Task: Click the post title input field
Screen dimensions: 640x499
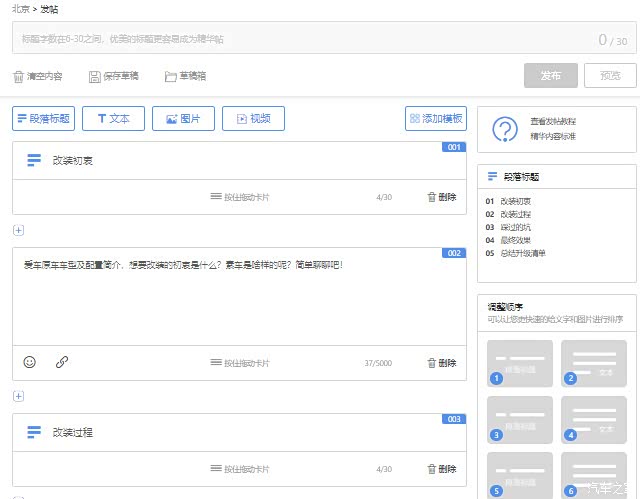Action: tap(300, 40)
